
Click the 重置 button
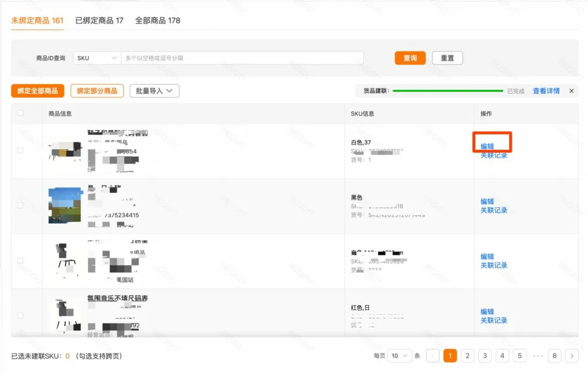tap(447, 58)
